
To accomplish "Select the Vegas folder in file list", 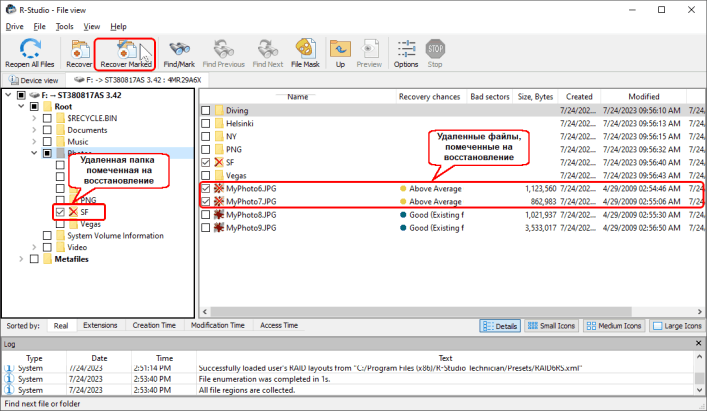I will [236, 175].
